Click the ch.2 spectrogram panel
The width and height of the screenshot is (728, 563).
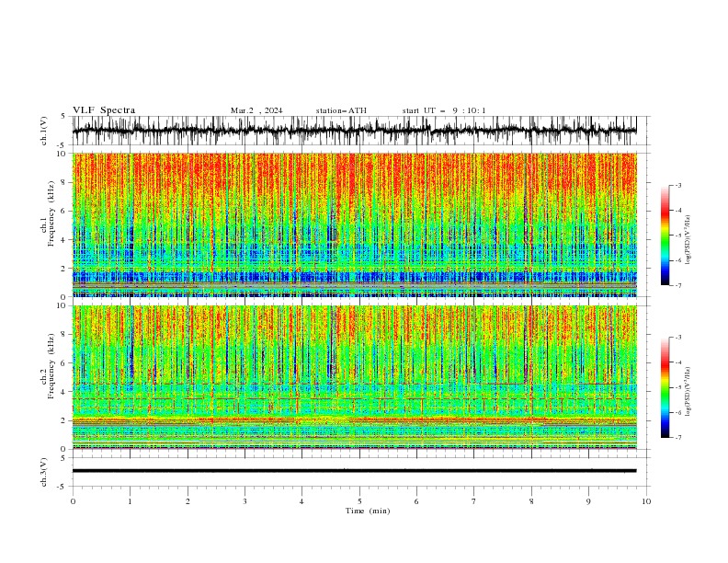tap(354, 377)
